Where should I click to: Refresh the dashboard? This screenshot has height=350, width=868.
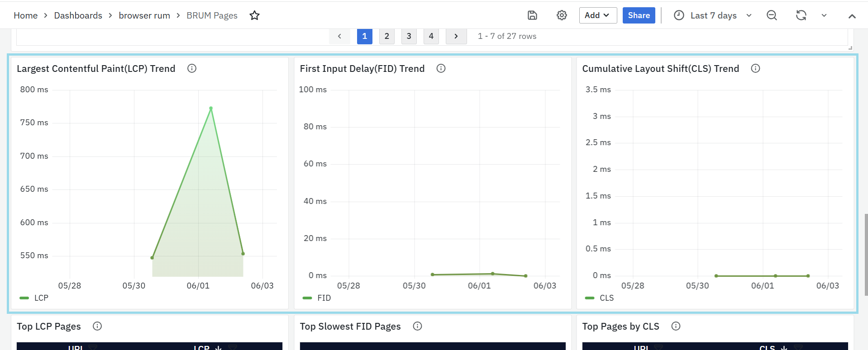(x=801, y=15)
